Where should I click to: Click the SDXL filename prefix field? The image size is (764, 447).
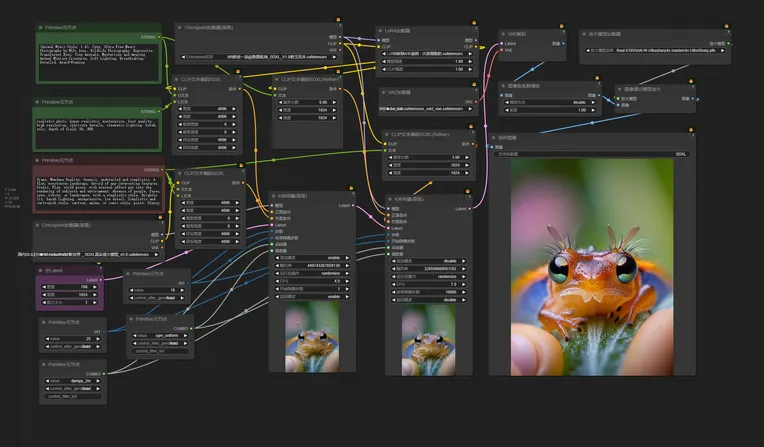592,154
